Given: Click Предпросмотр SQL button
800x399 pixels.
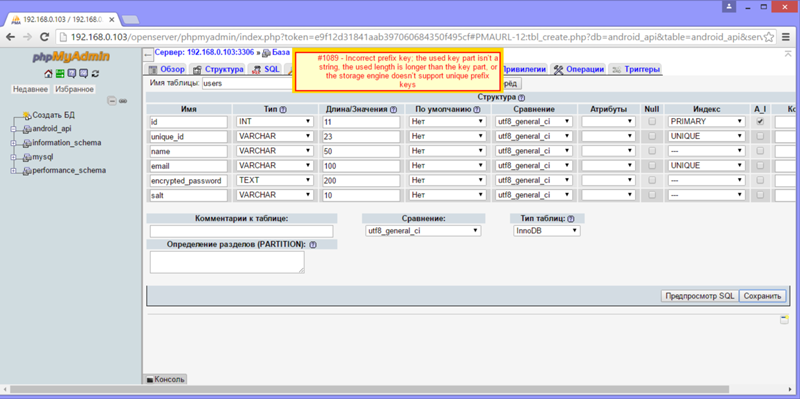Looking at the screenshot, I should click(x=699, y=296).
